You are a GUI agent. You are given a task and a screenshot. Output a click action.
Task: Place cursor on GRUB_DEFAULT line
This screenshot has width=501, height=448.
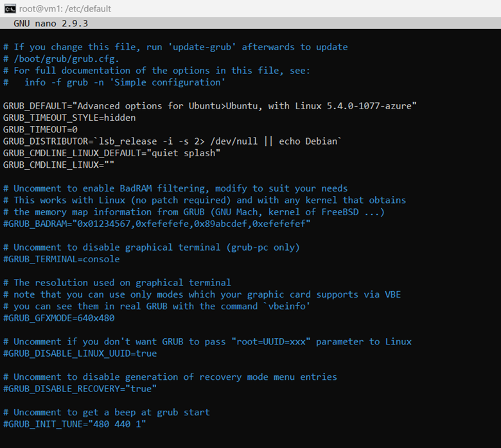click(209, 106)
